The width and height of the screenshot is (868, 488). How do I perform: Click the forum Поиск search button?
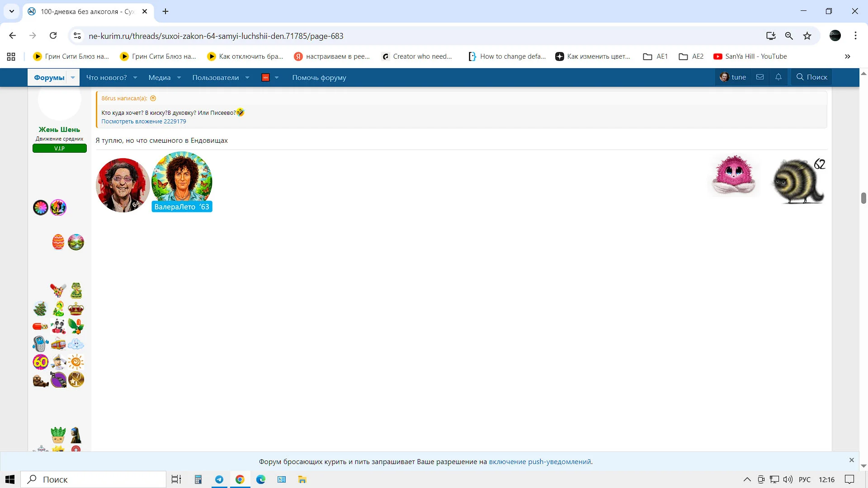tap(812, 77)
